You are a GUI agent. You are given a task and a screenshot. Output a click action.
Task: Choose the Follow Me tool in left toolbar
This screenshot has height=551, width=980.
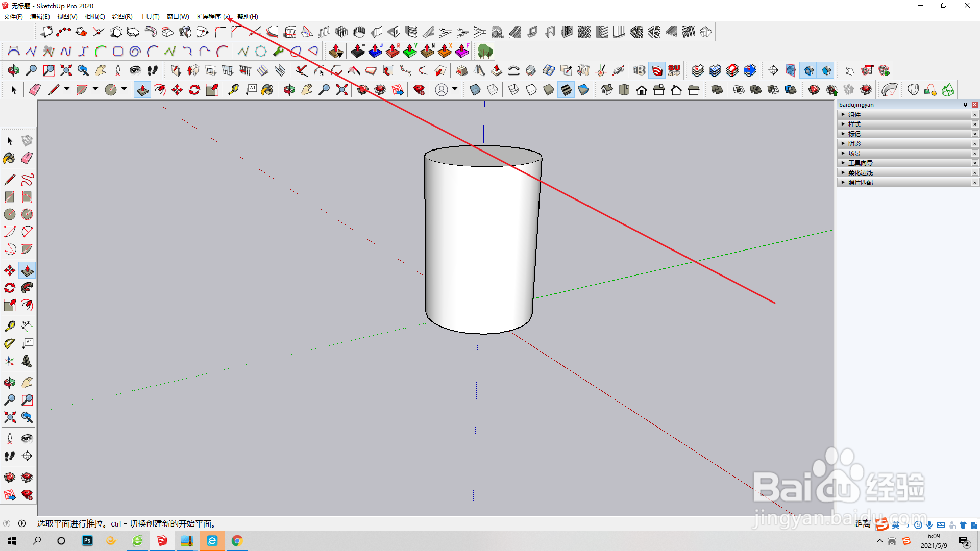click(27, 288)
